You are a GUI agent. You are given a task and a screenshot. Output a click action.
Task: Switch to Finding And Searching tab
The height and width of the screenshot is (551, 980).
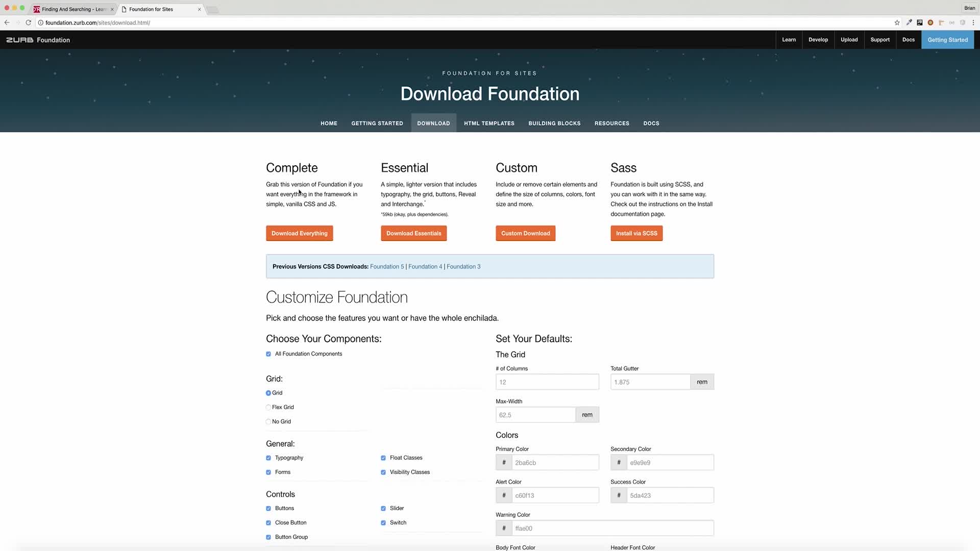tap(73, 9)
